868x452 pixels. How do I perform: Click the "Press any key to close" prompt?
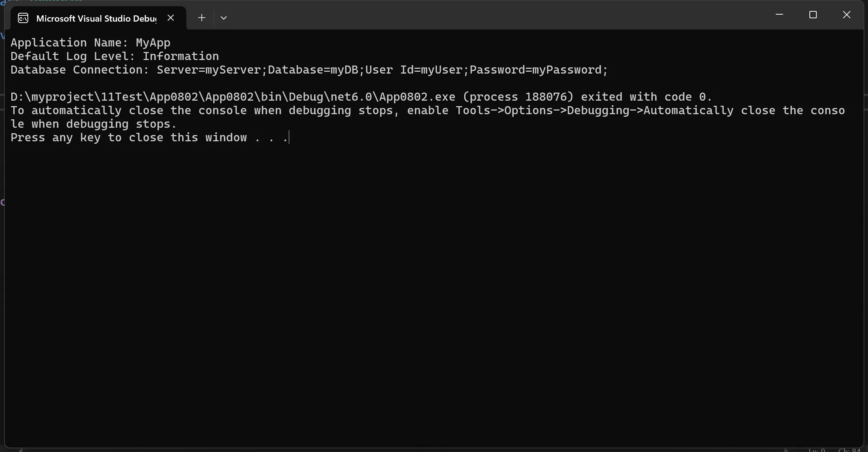point(149,138)
